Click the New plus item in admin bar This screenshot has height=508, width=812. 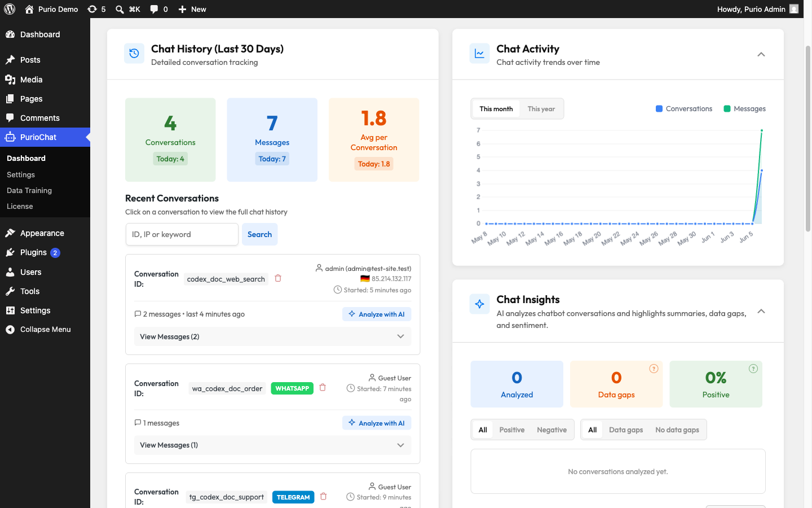(192, 9)
